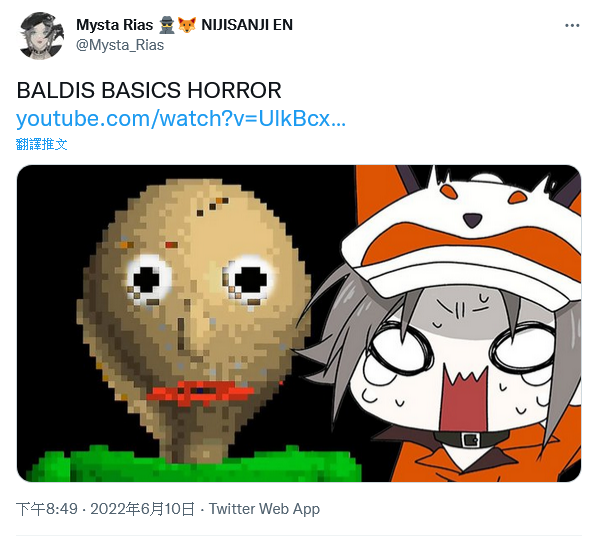The width and height of the screenshot is (598, 536).
Task: Click the fox emoji in display name
Action: click(x=187, y=25)
